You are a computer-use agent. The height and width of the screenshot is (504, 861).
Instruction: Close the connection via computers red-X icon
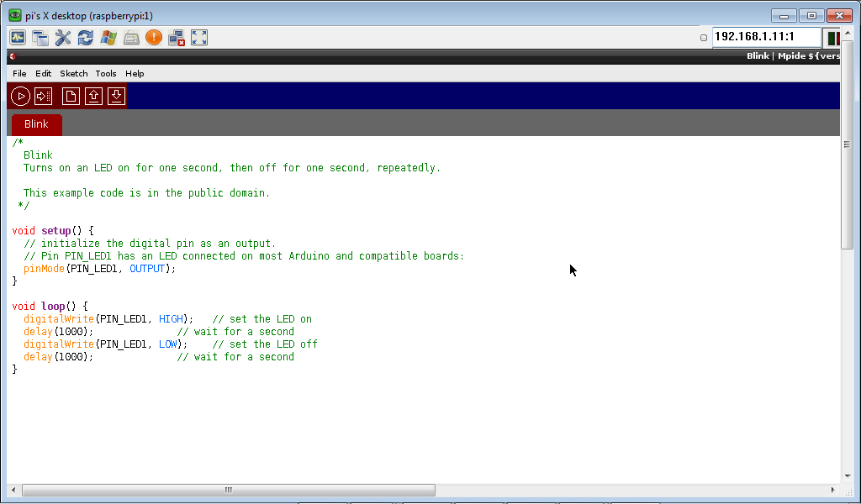pos(177,37)
